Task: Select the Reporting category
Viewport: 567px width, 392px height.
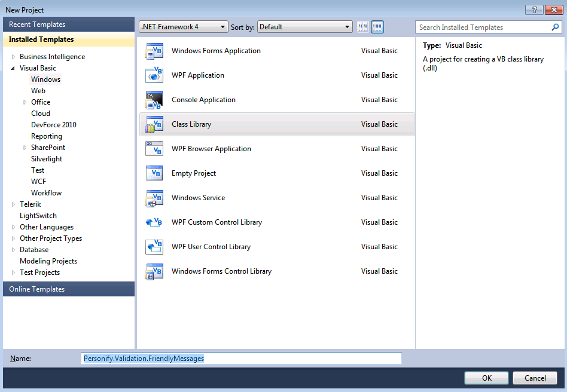Action: 46,136
